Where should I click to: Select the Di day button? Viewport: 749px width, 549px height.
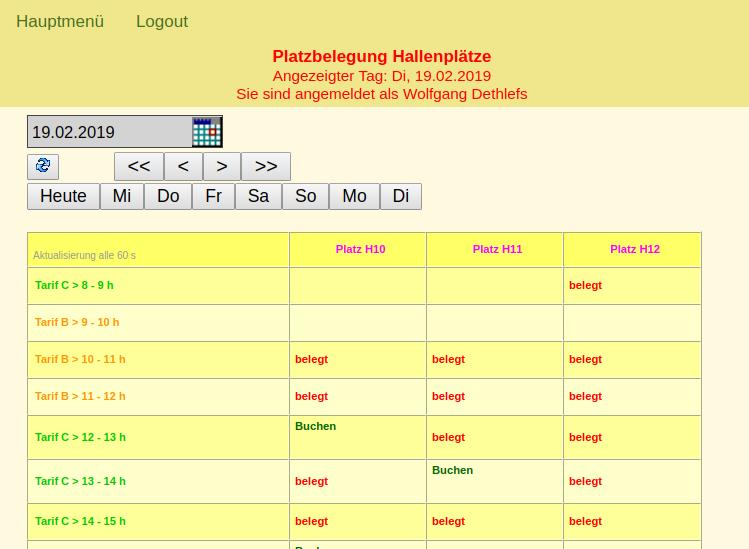(x=401, y=196)
